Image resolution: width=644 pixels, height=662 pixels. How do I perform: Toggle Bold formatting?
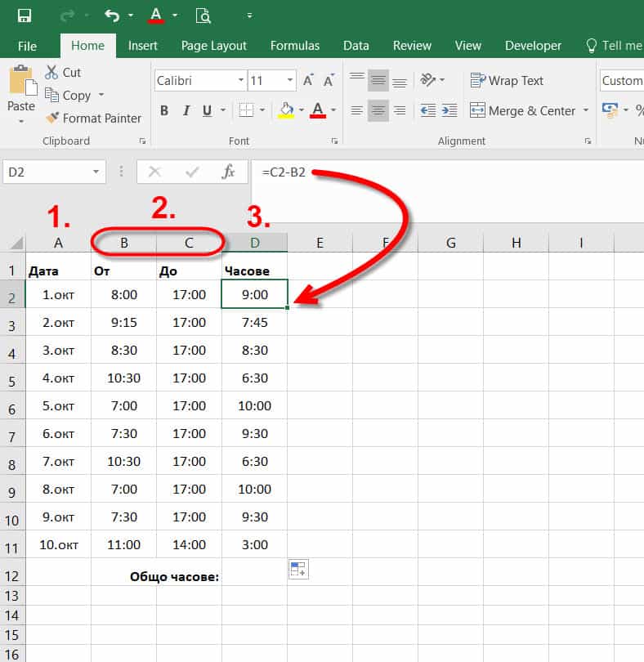(x=164, y=110)
